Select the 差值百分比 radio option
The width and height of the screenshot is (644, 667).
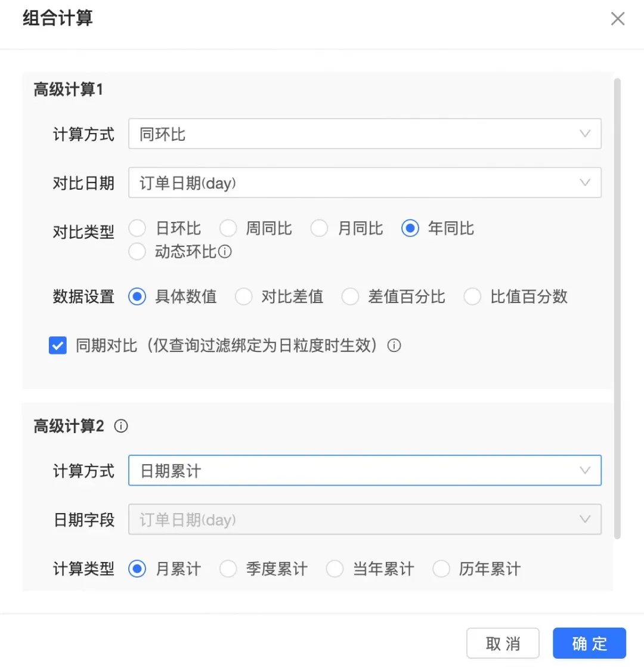coord(350,297)
